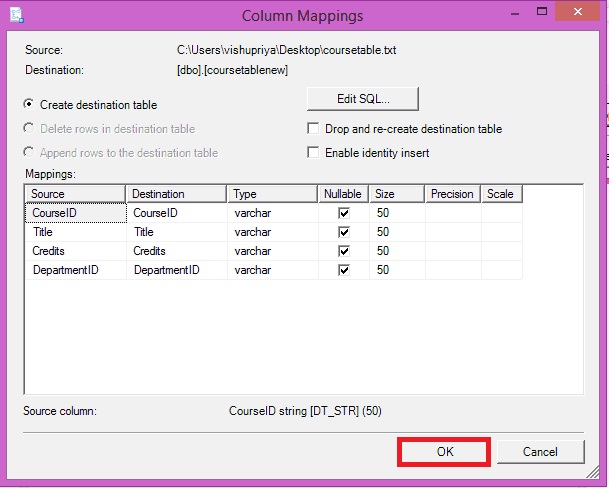Click Scale cell of CourseID row
The image size is (609, 488).
(502, 213)
